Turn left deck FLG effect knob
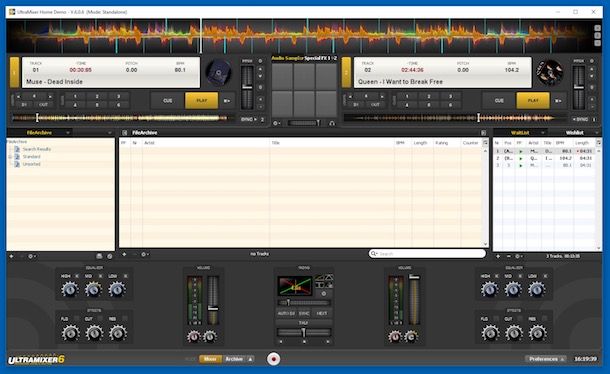This screenshot has height=374, width=610. pos(70,333)
